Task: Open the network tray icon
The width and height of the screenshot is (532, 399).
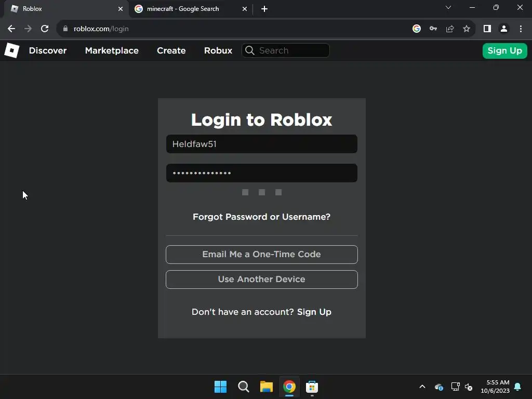Action: (x=455, y=387)
